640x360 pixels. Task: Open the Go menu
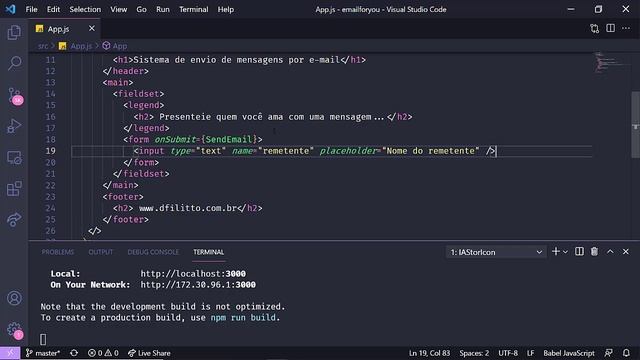point(141,9)
